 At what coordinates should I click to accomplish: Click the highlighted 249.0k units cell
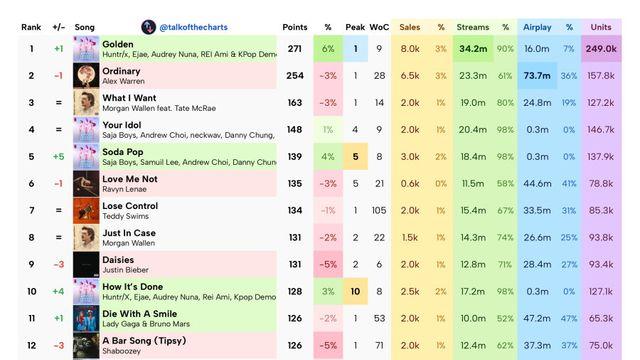pos(601,49)
